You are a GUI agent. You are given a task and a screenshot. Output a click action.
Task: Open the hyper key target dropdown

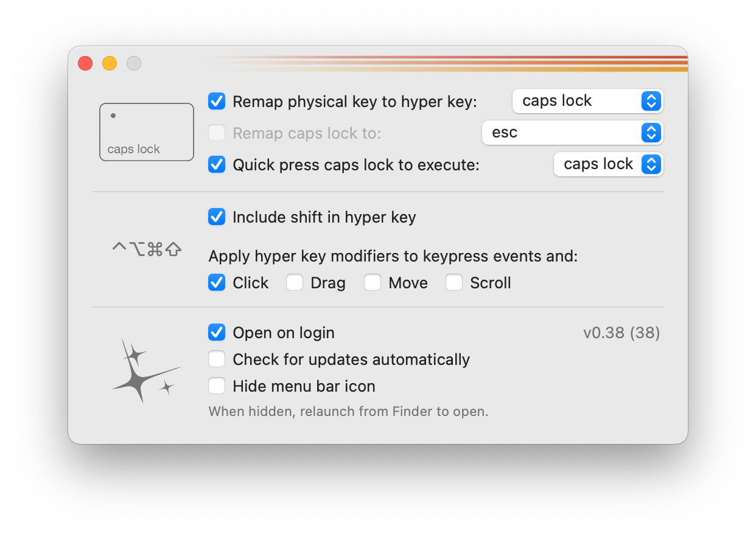(587, 101)
